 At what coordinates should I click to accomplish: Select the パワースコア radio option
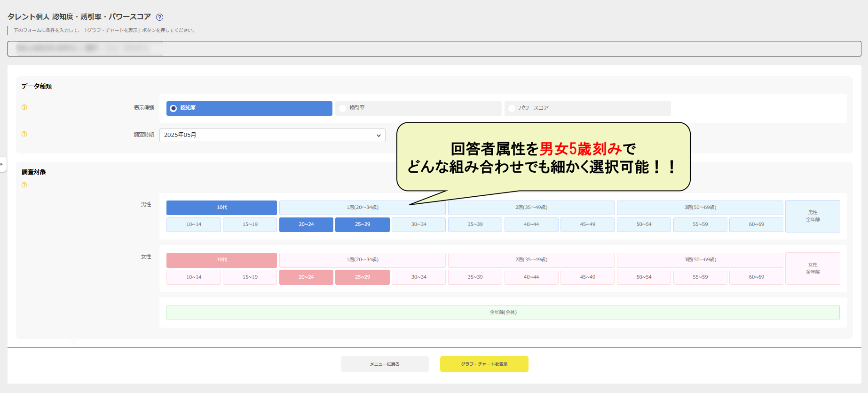tap(512, 108)
